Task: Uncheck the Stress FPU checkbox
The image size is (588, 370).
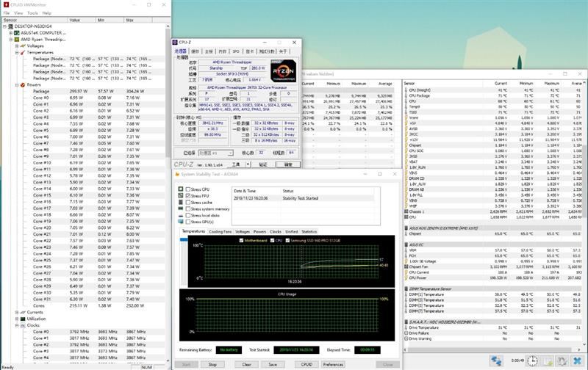Action: point(188,196)
